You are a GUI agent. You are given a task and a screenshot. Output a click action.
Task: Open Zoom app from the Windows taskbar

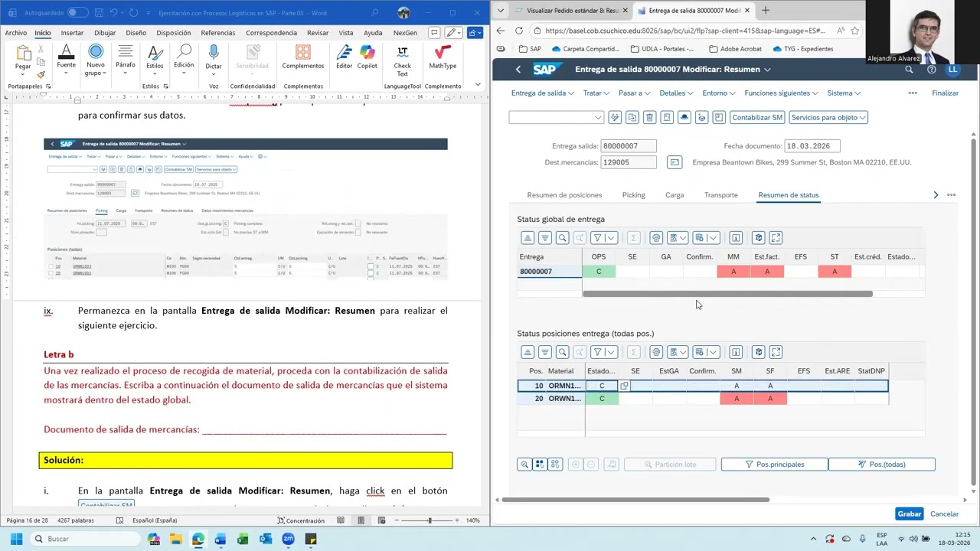click(x=288, y=539)
